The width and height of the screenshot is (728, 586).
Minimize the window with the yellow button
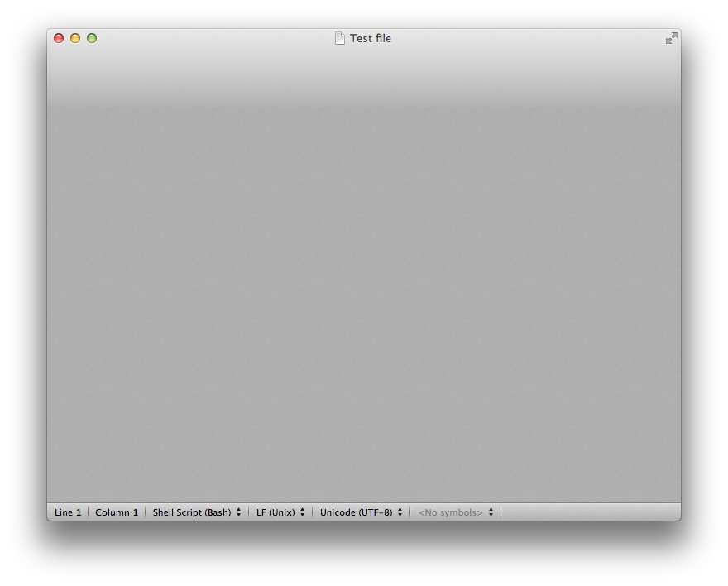point(75,38)
